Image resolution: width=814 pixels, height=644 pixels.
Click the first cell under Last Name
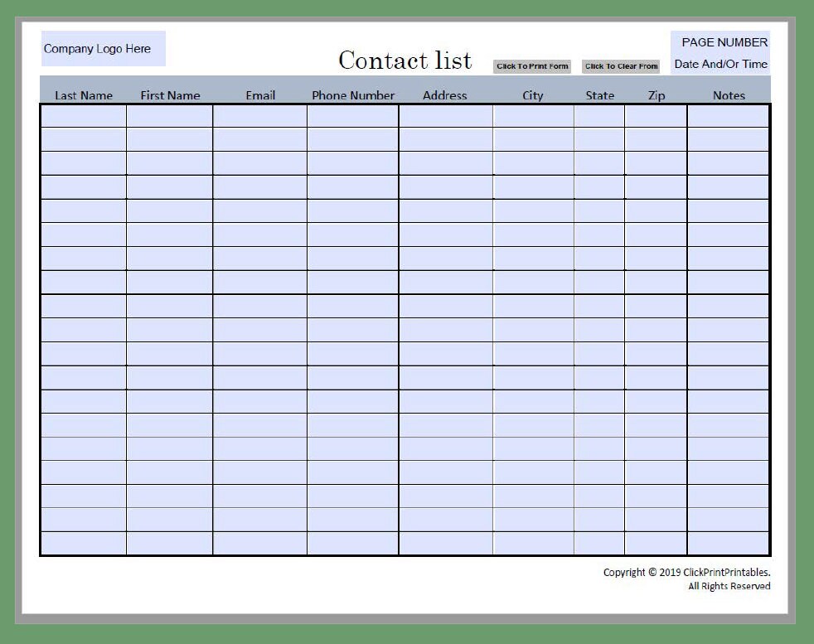pyautogui.click(x=84, y=115)
